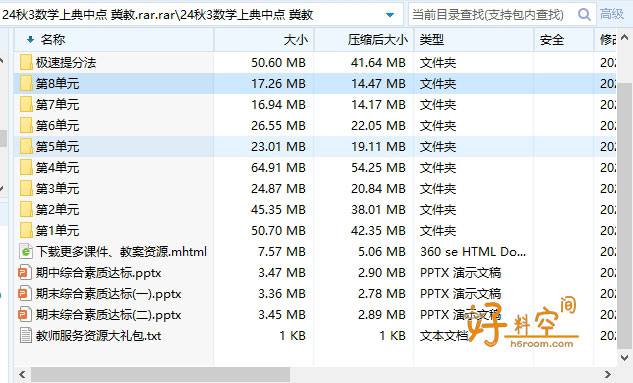Screen dimensions: 633x383
Task: Select the 极速提分法 folder name
Action: 66,63
